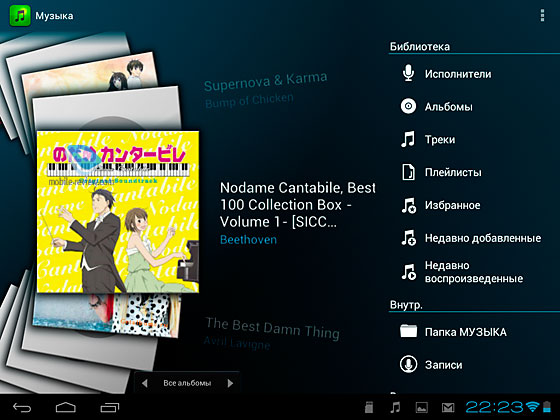Tap the Android back navigation button
Viewport: 560px width, 420px height.
[22, 407]
